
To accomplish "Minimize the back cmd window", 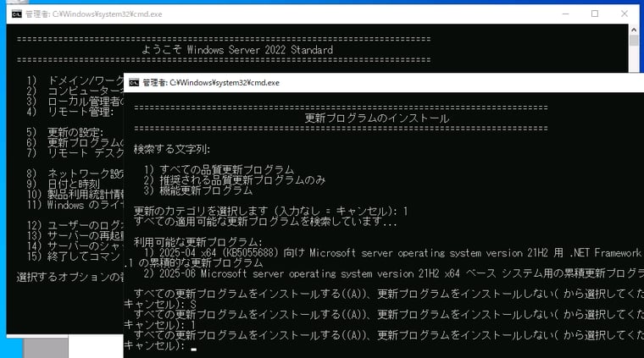I will pos(565,14).
